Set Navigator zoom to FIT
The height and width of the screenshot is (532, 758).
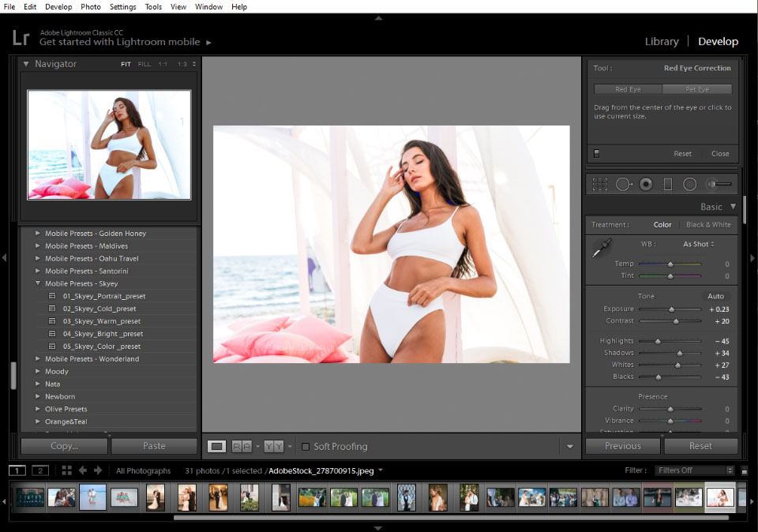click(126, 64)
